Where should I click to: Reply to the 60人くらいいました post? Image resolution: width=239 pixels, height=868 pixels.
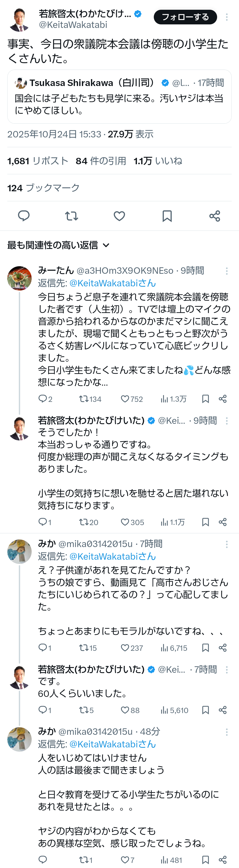pos(43,710)
